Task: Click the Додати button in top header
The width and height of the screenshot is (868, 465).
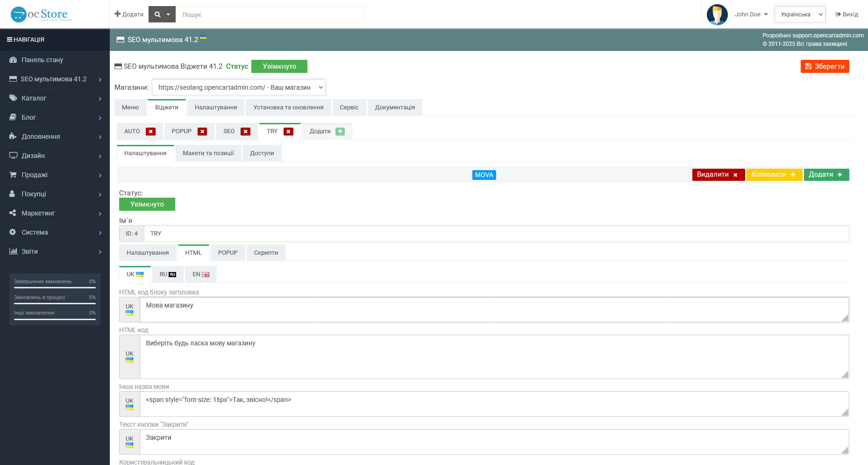Action: [x=129, y=14]
